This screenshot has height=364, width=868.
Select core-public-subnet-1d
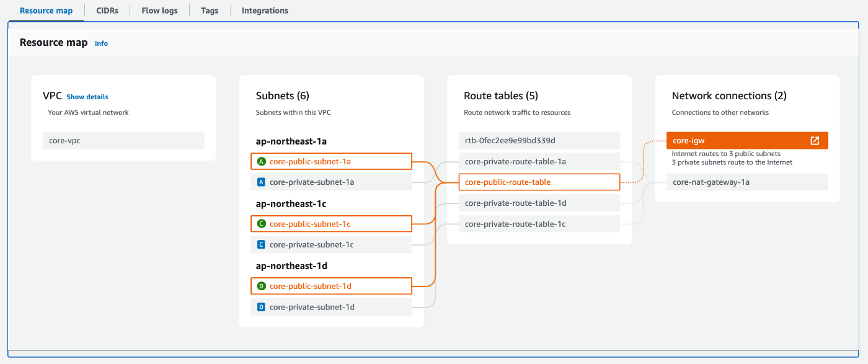pos(331,286)
